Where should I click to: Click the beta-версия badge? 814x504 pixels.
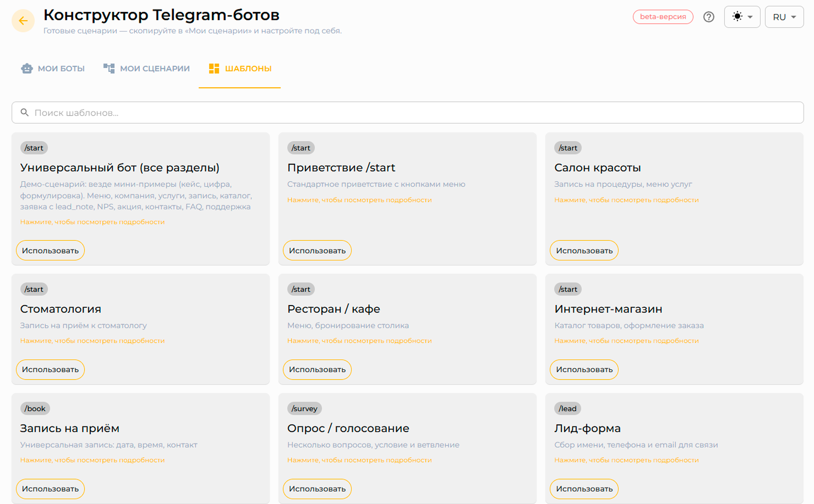tap(663, 17)
